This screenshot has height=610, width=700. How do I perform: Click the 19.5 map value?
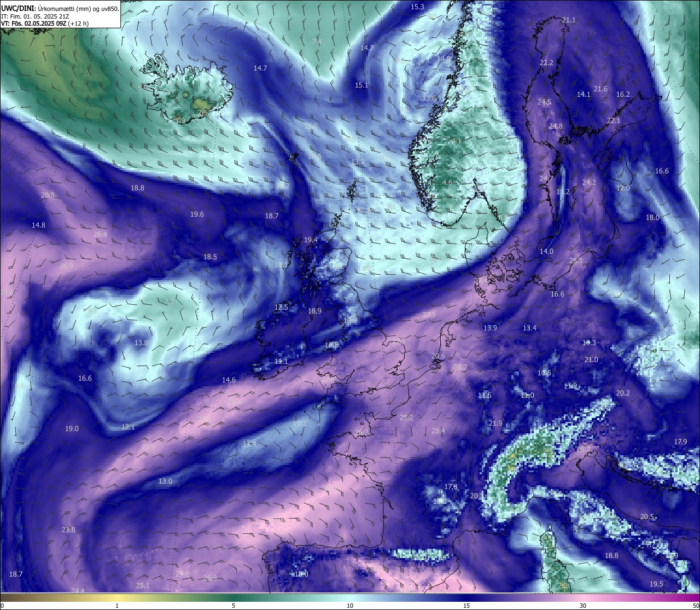tap(656, 584)
